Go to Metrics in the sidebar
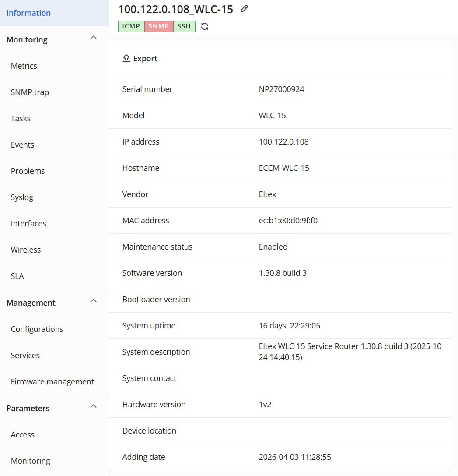Screen dimensions: 458x476 pyautogui.click(x=24, y=66)
